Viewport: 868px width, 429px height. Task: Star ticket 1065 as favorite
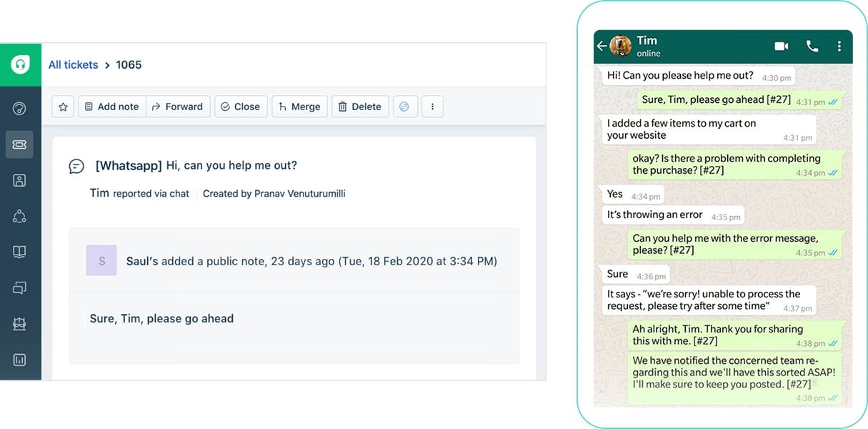(63, 106)
